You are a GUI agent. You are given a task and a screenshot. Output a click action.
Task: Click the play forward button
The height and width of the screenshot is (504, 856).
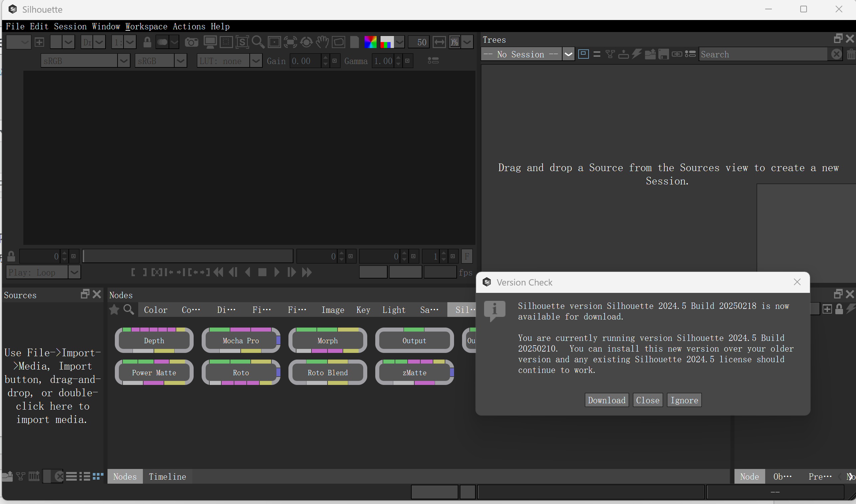click(x=277, y=272)
